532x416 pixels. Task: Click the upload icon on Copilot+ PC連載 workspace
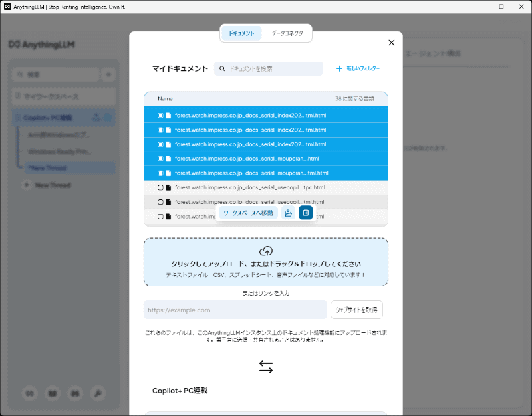(96, 118)
